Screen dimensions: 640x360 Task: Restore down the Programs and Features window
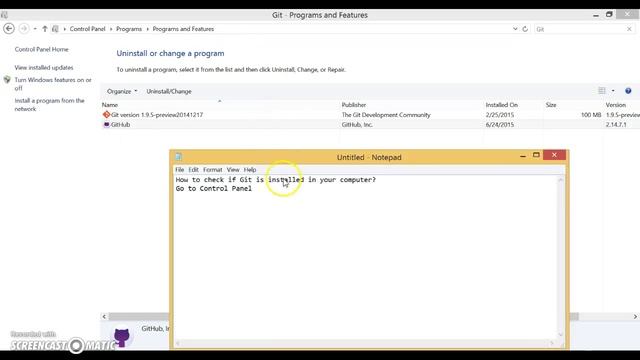coord(609,14)
